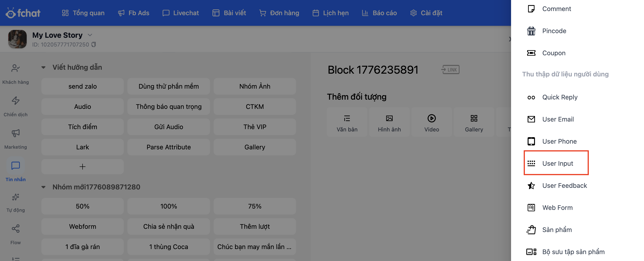The width and height of the screenshot is (644, 261).
Task: Open the Chiến dịch lightning icon
Action: (x=15, y=101)
